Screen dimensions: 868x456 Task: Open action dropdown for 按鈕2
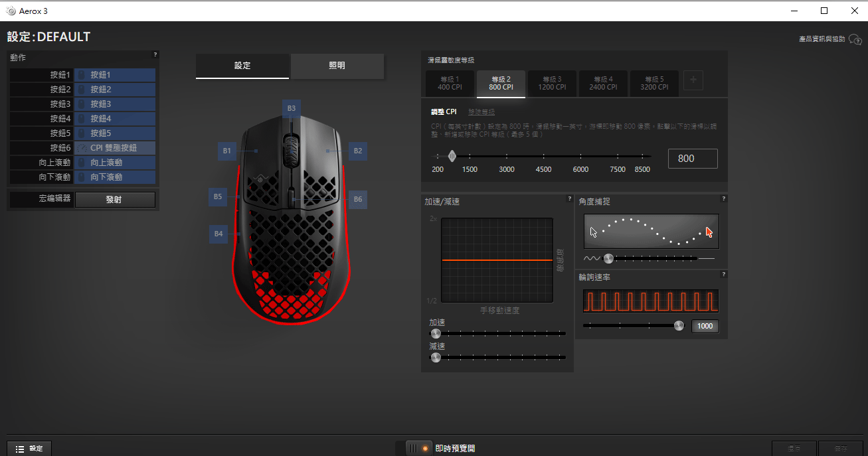coord(115,90)
